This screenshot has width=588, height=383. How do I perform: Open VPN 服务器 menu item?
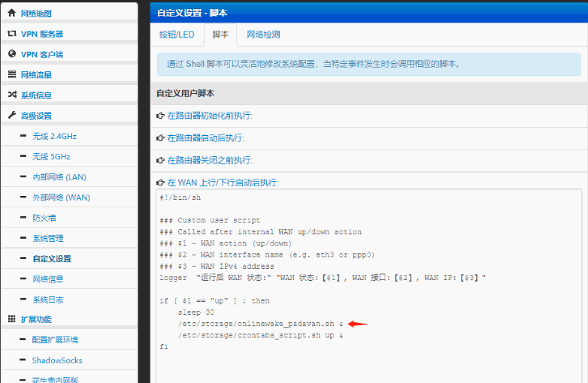point(42,34)
